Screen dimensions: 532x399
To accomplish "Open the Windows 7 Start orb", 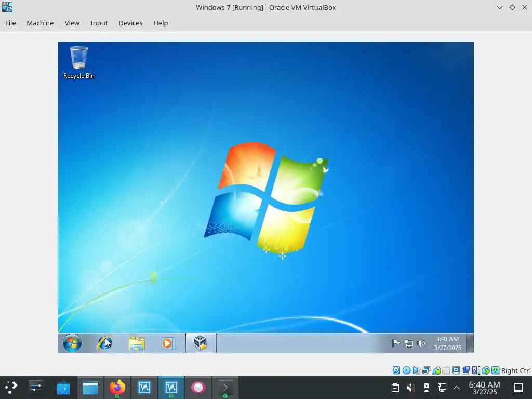I will (72, 343).
